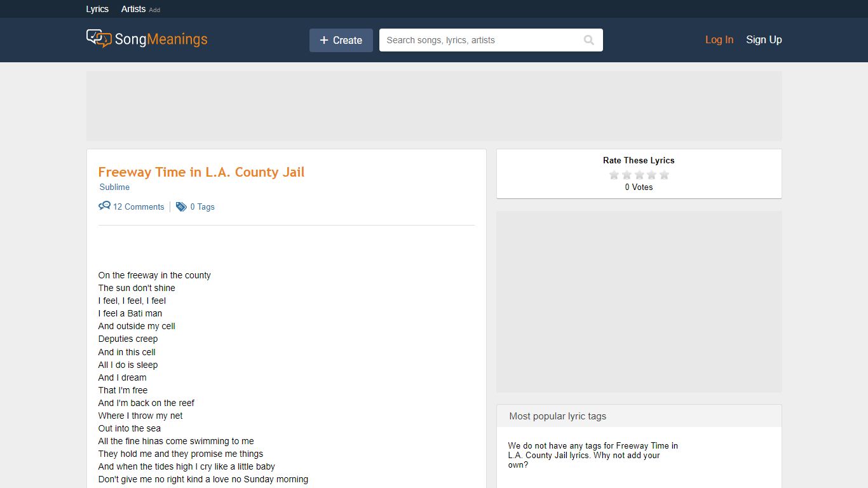
Task: Open the 12 Comments link
Action: pos(139,207)
